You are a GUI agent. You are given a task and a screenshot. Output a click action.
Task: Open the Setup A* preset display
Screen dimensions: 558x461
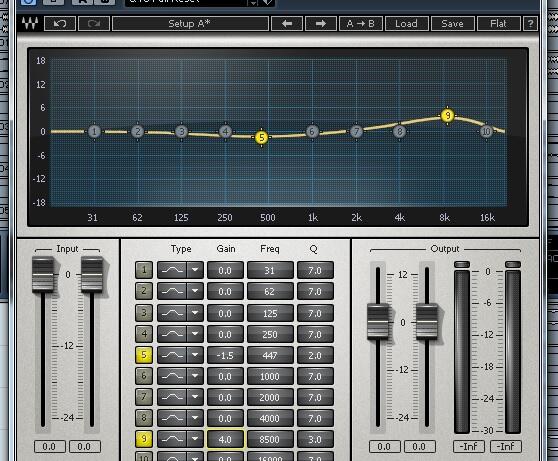(190, 24)
